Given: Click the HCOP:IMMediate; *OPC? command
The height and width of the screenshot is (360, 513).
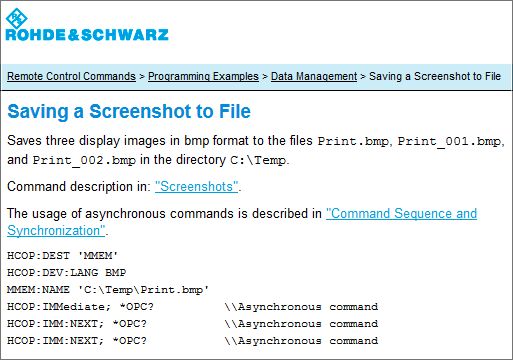Looking at the screenshot, I should (x=80, y=307).
